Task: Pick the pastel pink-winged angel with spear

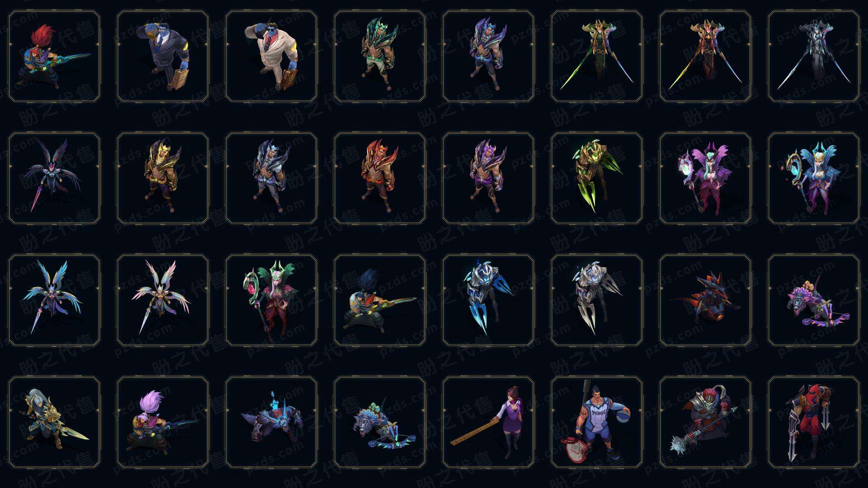Action: (x=163, y=300)
